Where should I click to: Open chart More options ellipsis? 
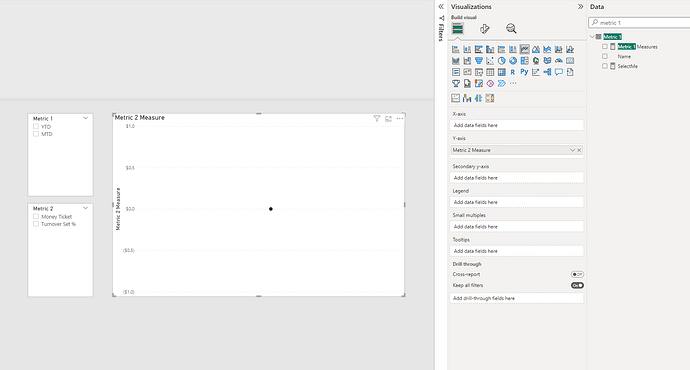point(400,118)
